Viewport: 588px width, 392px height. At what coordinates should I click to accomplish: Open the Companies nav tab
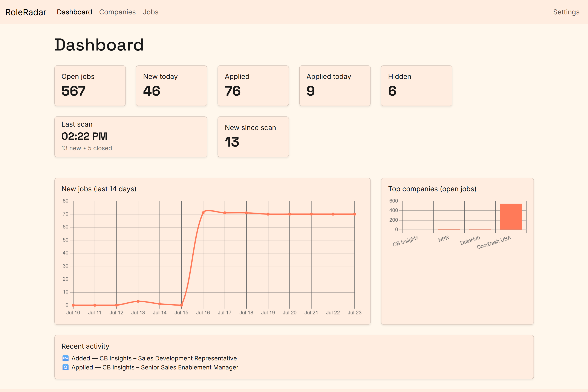point(117,12)
